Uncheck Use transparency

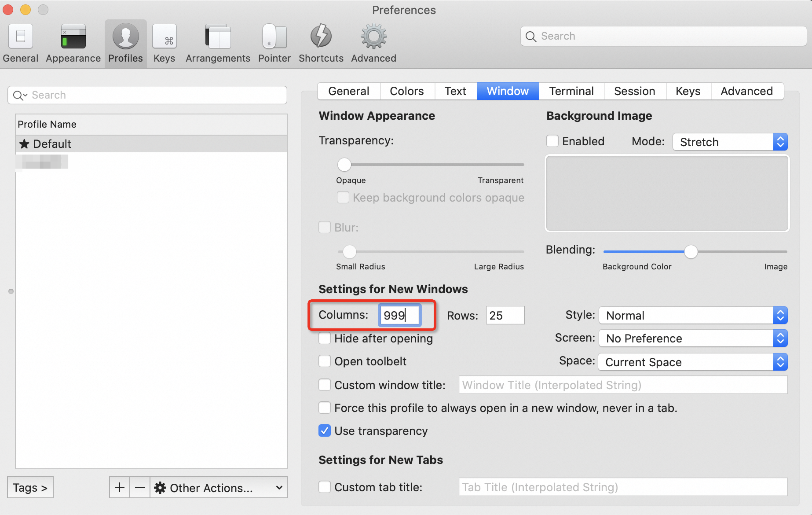tap(325, 430)
